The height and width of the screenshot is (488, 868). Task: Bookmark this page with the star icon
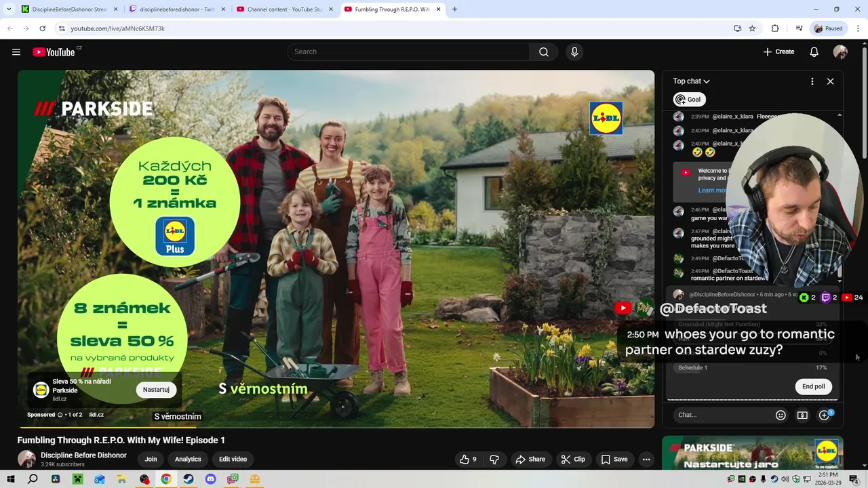752,28
